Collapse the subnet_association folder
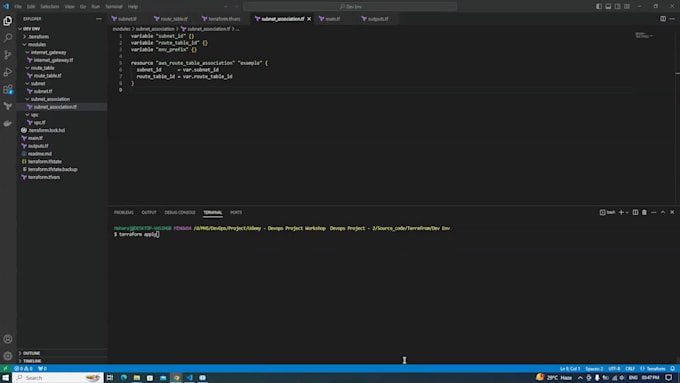This screenshot has height=383, width=680. 62,99
